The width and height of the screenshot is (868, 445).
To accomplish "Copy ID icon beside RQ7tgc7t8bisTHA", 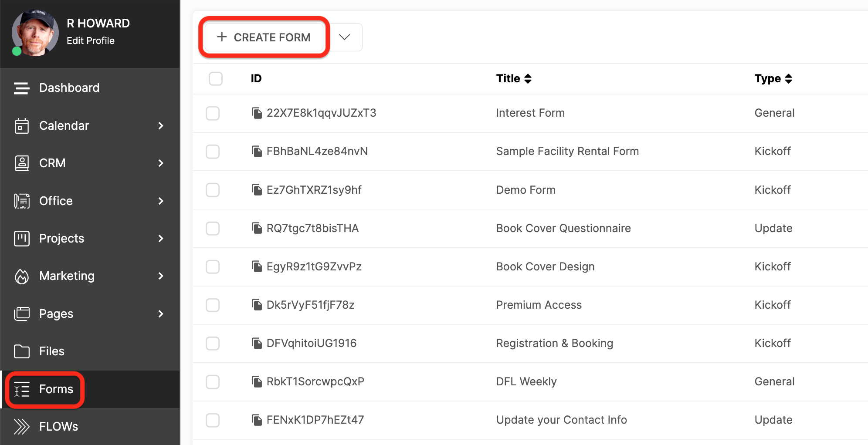I will pos(257,228).
